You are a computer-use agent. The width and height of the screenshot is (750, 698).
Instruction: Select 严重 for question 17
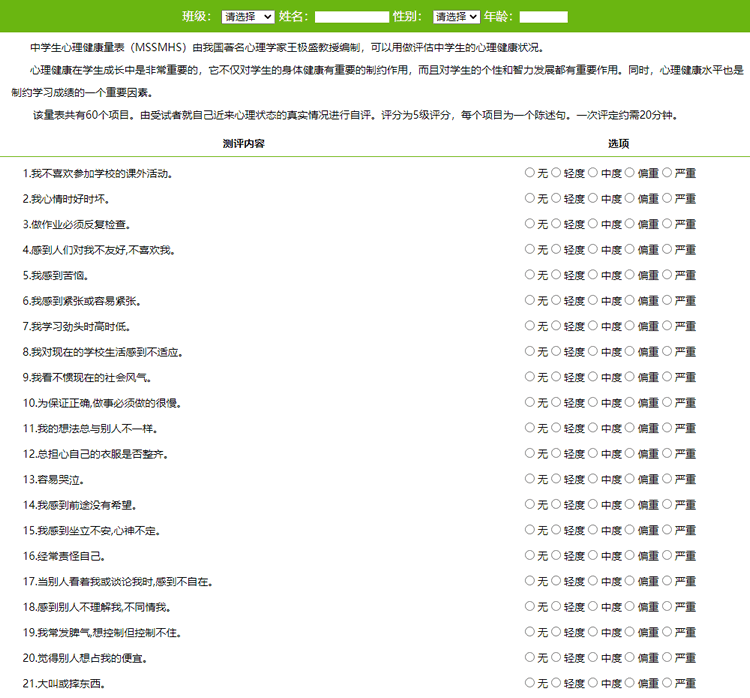click(667, 580)
